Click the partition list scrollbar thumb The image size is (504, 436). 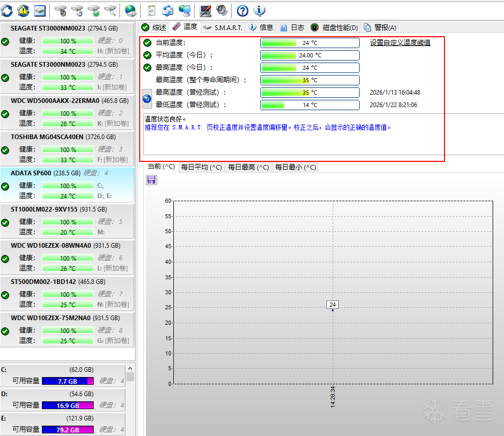point(130,377)
